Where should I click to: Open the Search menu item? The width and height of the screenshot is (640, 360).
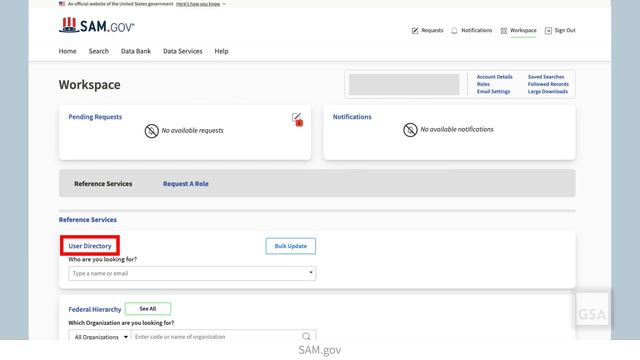coord(99,51)
